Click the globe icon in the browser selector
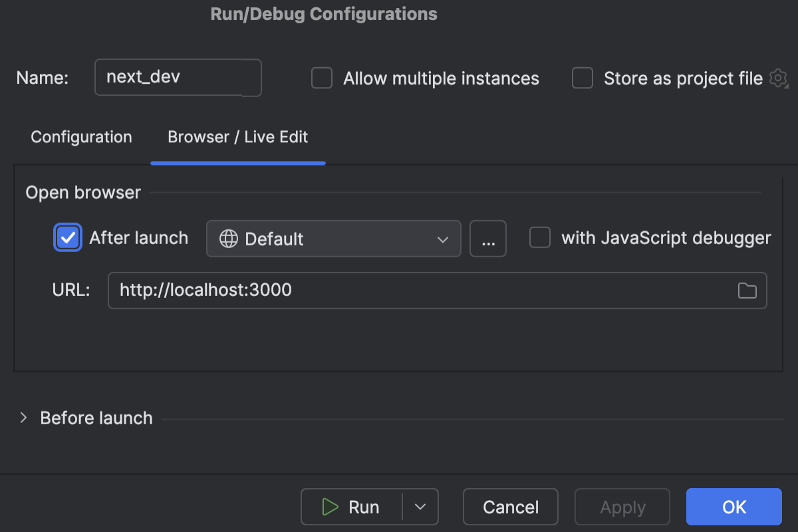This screenshot has width=798, height=532. click(x=227, y=237)
